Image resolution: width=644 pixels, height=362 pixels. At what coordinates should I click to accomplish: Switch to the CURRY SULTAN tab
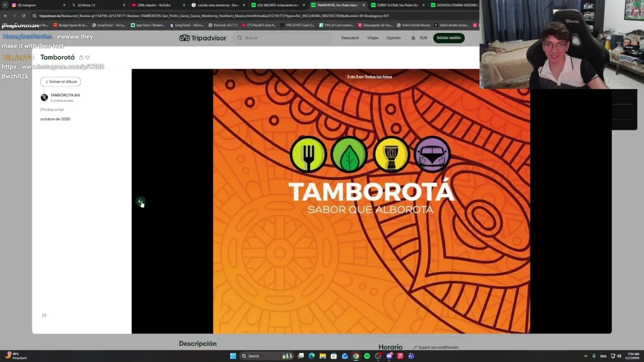pos(397,5)
